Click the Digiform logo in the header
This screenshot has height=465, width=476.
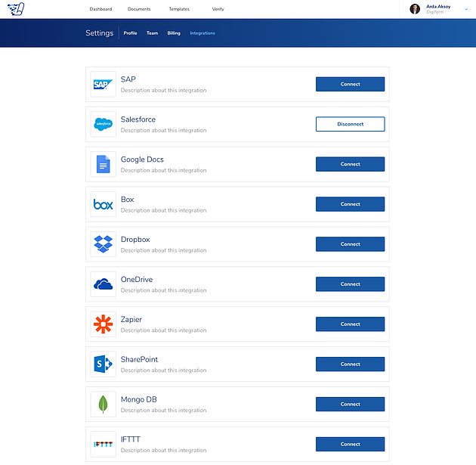point(16,9)
